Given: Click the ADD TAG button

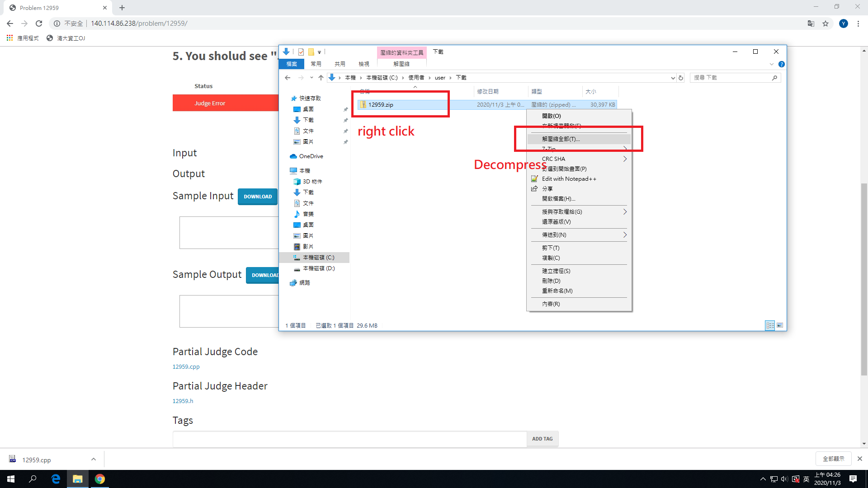Looking at the screenshot, I should click(542, 439).
